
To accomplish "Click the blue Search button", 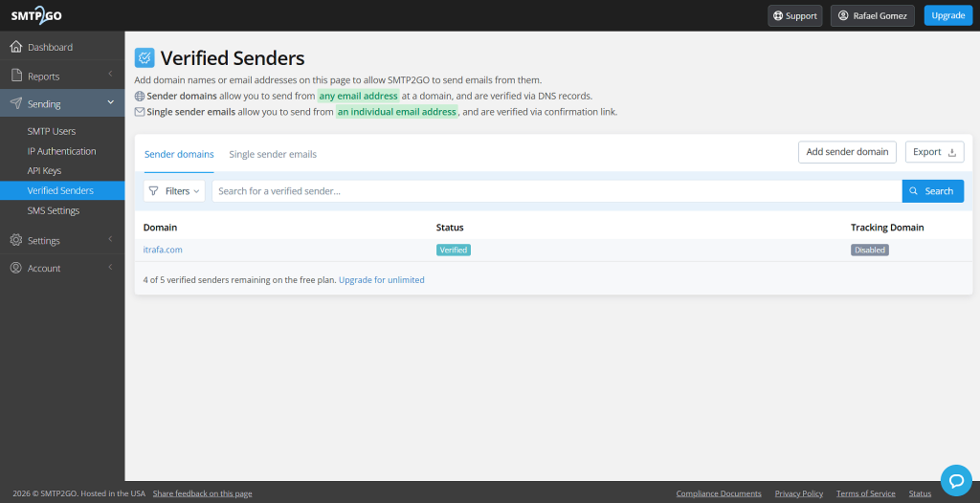I will pos(932,191).
